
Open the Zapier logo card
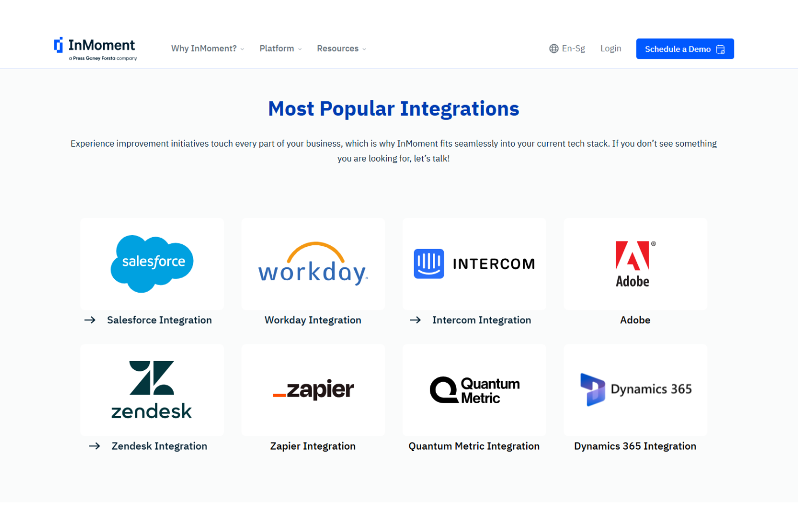313,390
